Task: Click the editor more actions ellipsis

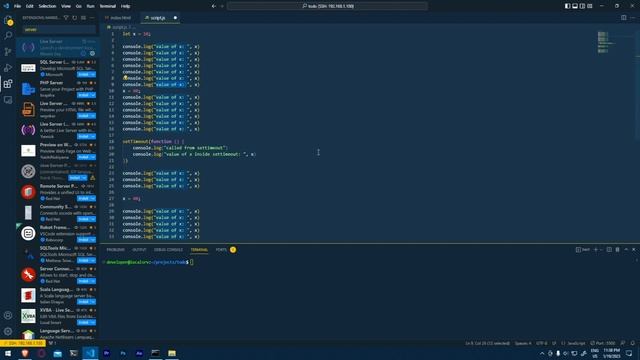Action: (x=633, y=18)
